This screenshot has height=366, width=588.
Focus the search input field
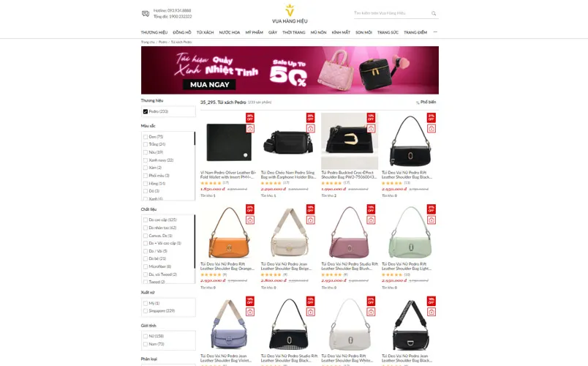(x=391, y=13)
